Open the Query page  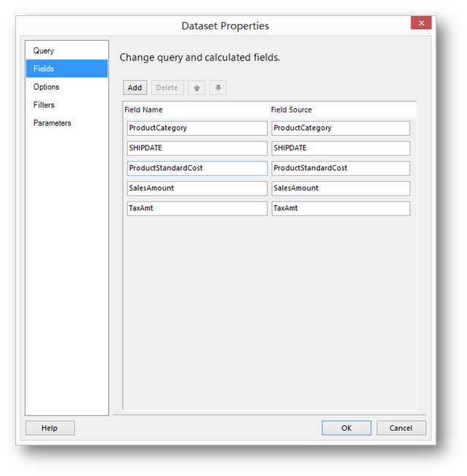point(67,50)
